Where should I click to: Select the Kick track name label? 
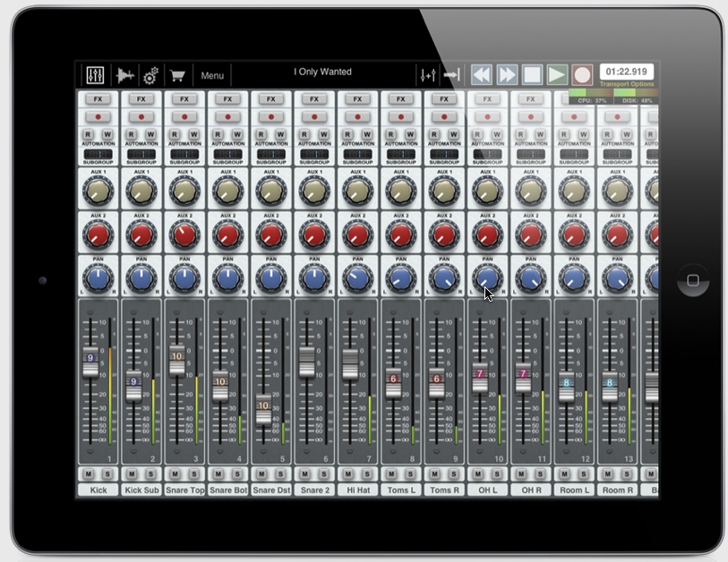pos(98,490)
